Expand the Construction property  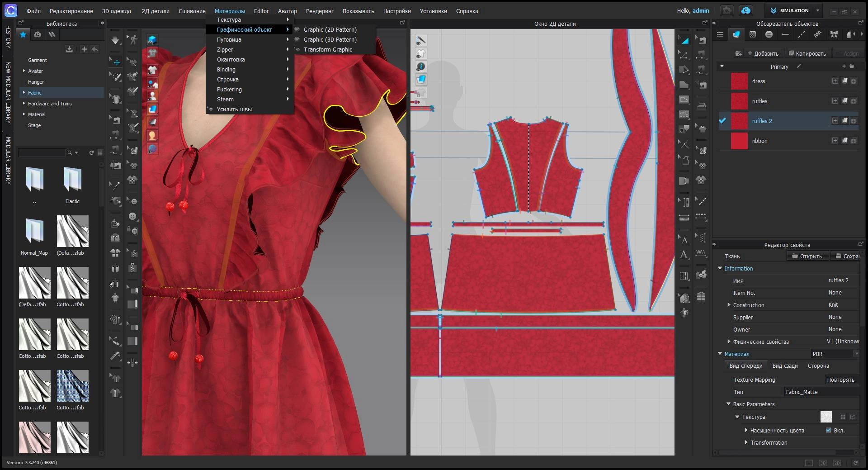(729, 305)
